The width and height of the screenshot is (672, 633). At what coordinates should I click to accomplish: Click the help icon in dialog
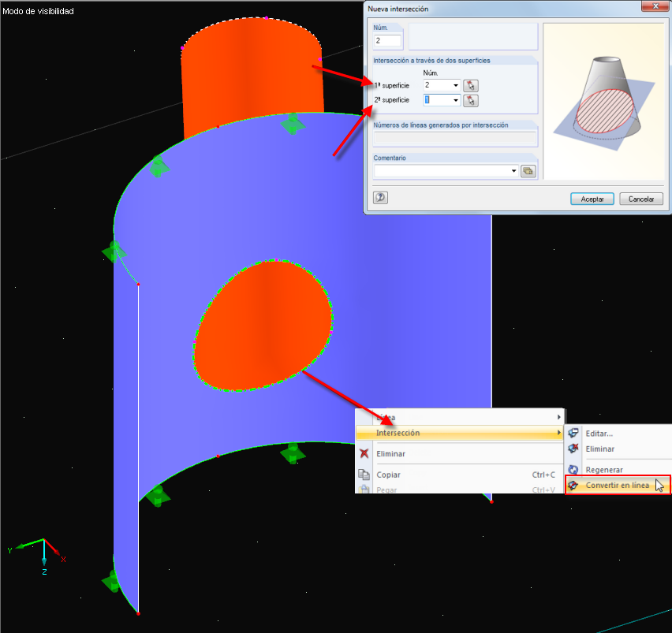point(380,197)
